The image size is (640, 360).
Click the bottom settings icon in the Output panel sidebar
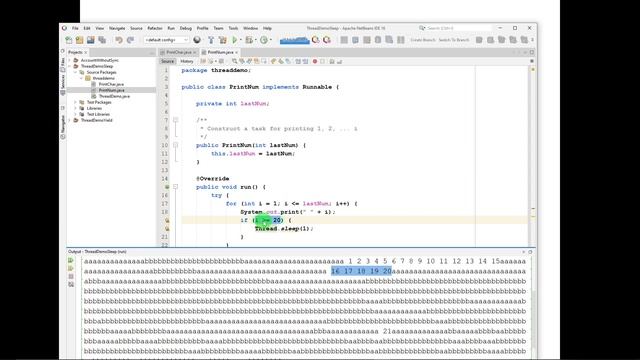click(71, 284)
